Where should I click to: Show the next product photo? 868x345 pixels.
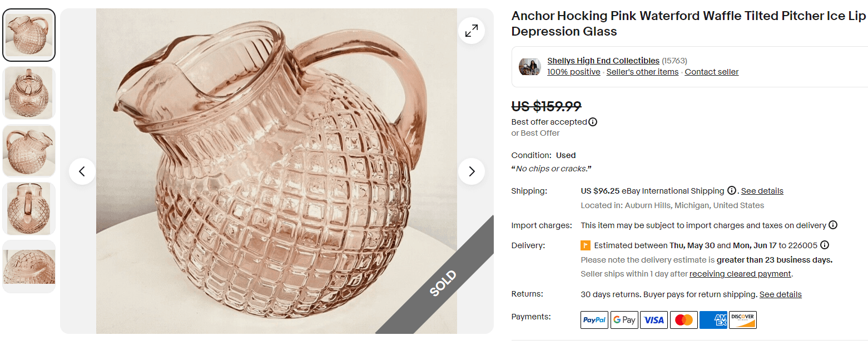click(472, 171)
